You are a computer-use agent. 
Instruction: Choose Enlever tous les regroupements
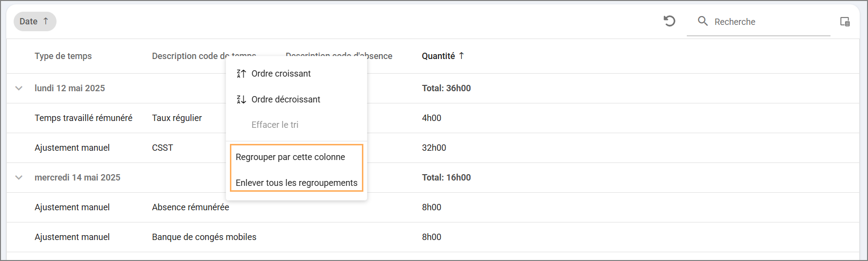296,183
